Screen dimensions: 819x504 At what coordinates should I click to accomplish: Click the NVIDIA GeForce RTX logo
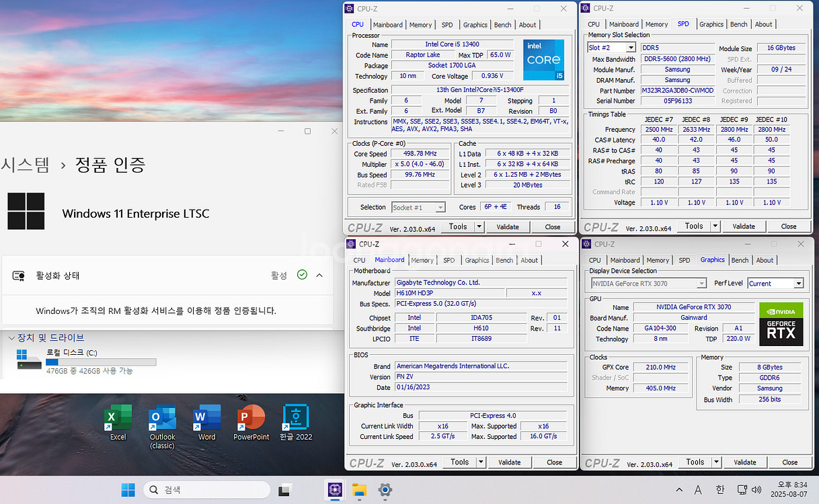pos(781,324)
